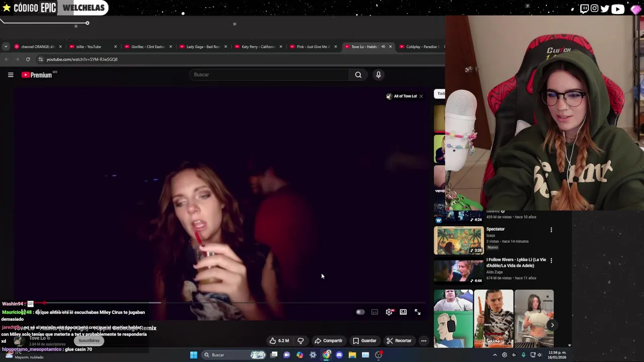The height and width of the screenshot is (362, 644).
Task: Open the All of Tove Lo! info card
Action: (x=401, y=96)
